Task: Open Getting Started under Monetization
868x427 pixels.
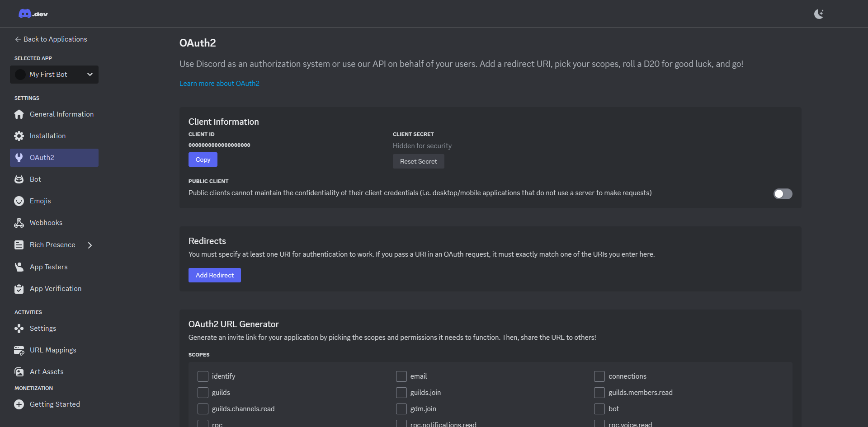Action: (x=54, y=404)
